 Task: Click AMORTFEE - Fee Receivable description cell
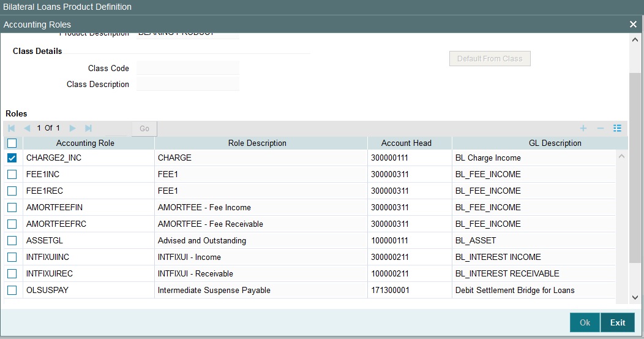261,224
